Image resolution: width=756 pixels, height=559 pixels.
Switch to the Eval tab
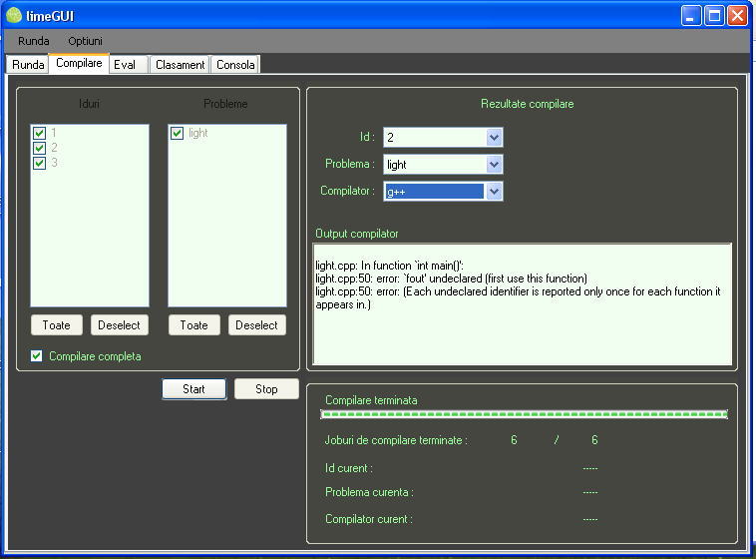pyautogui.click(x=129, y=65)
